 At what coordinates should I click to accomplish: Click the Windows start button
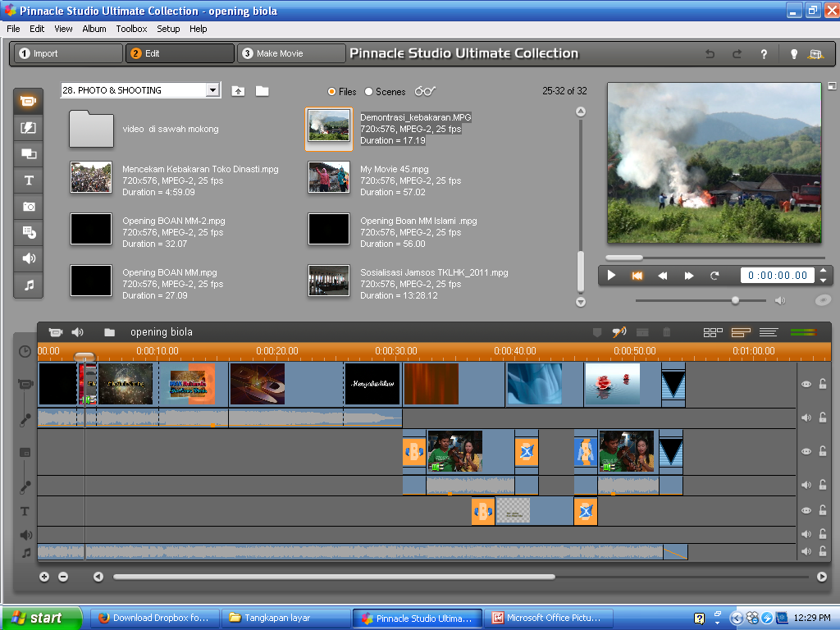pos(41,619)
